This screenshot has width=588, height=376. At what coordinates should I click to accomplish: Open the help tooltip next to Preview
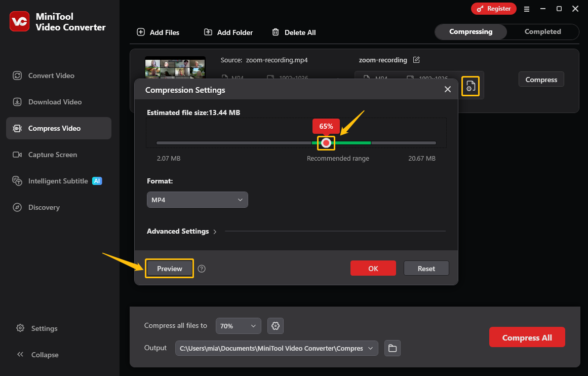pos(201,268)
